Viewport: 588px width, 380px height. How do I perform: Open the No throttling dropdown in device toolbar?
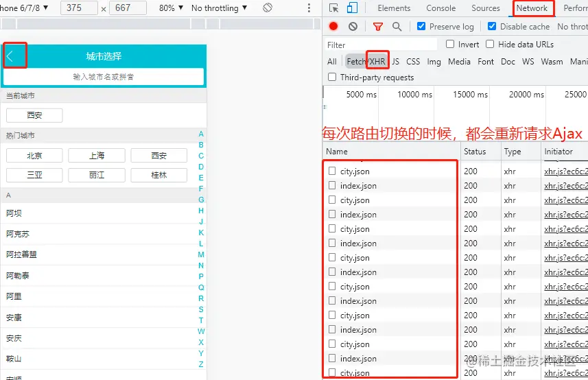[x=220, y=8]
